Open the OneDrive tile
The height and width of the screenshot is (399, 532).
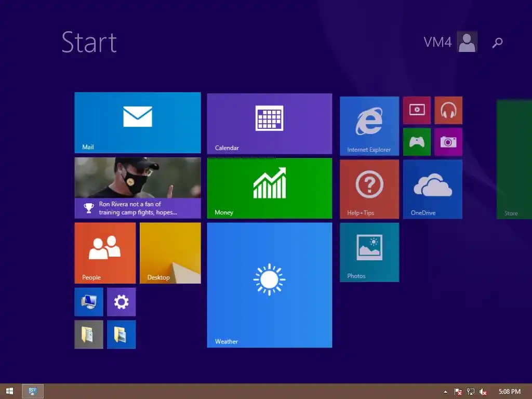point(433,189)
